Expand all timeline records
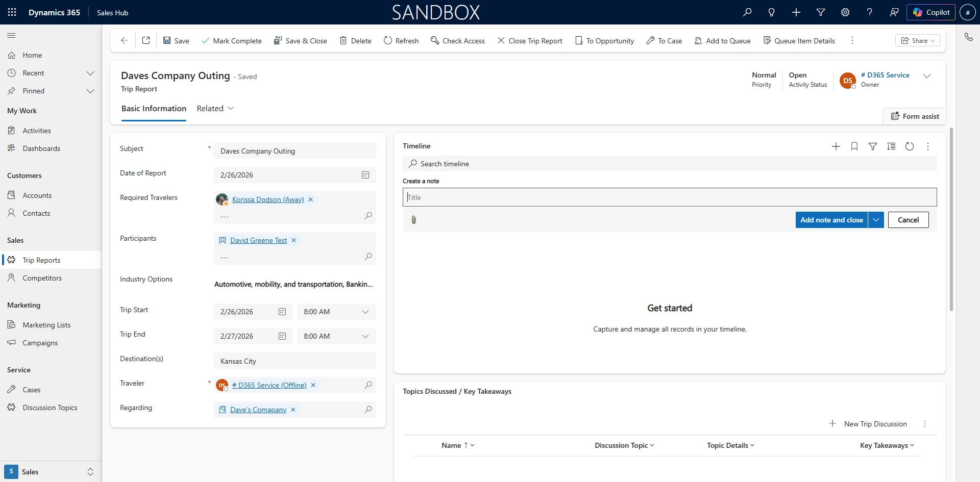 (891, 146)
